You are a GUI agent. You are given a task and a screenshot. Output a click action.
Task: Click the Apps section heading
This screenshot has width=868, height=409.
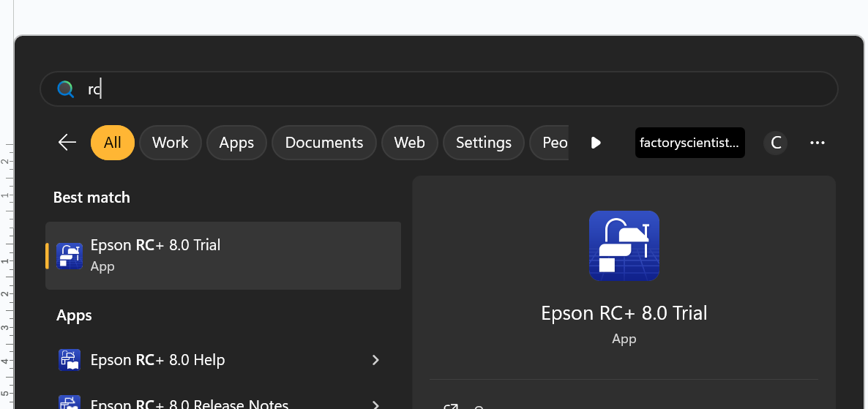(x=74, y=315)
